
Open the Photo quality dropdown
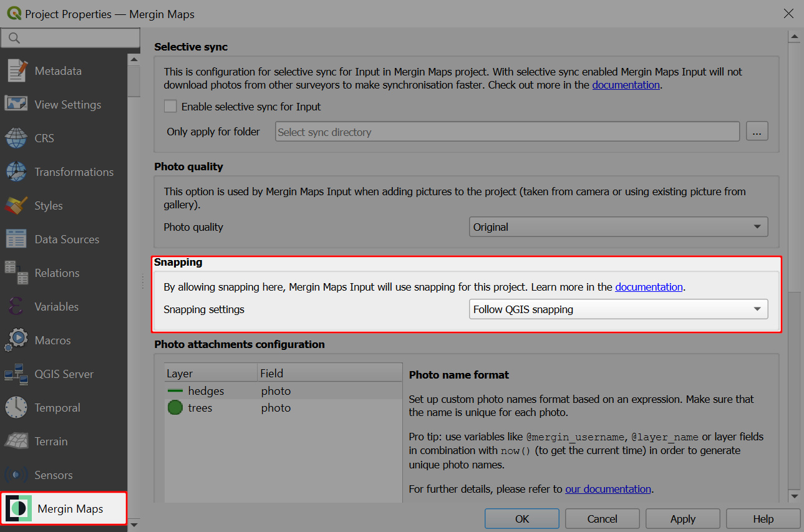pyautogui.click(x=618, y=227)
